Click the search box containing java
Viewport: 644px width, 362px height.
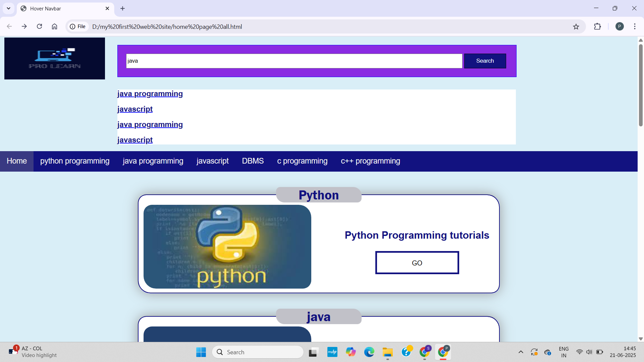[294, 61]
